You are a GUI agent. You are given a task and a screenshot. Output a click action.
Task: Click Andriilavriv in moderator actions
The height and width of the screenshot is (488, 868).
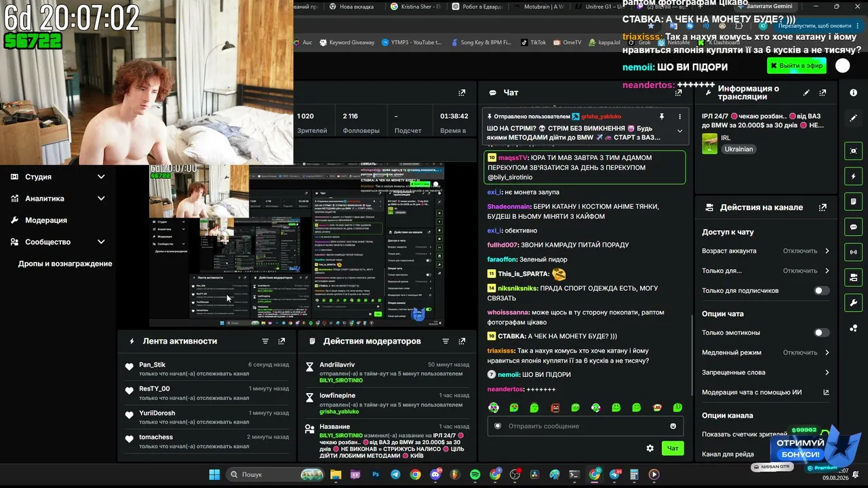point(337,365)
